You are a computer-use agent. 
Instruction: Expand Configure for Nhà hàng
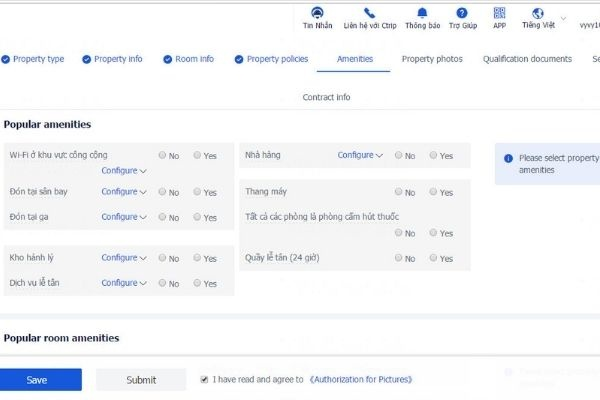[360, 155]
